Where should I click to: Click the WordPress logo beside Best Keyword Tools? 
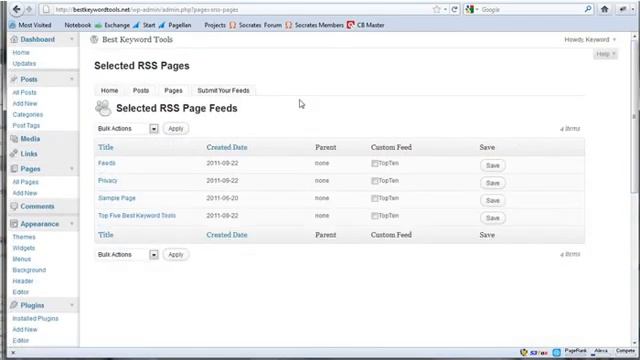94,40
